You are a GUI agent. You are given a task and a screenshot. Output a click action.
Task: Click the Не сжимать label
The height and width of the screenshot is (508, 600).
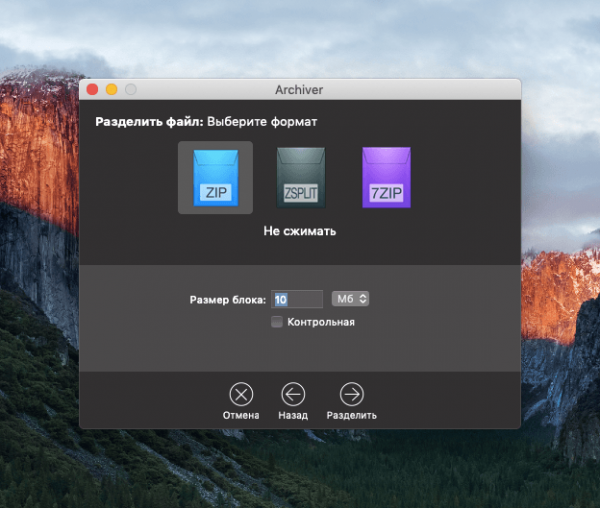click(x=300, y=231)
